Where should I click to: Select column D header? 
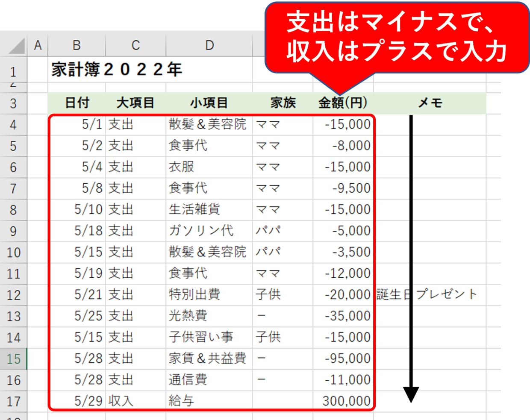(209, 45)
